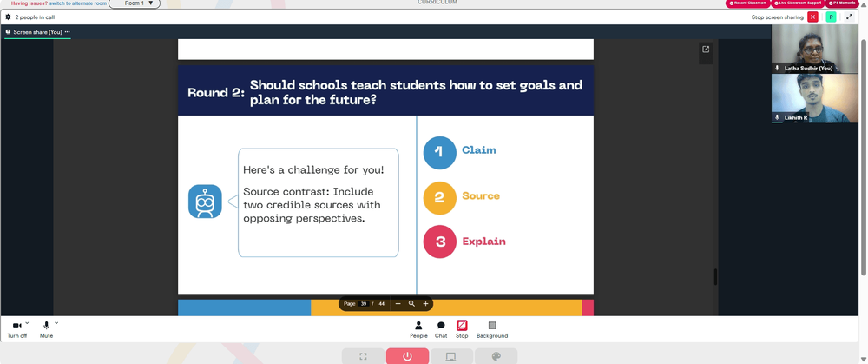Open the People panel
Screen dimensions: 868x364
coord(418,329)
